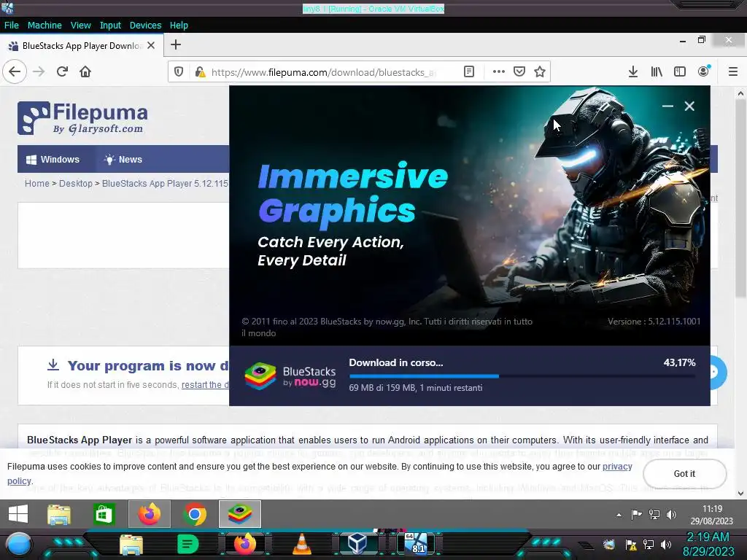Open the VirtualBox File menu
The height and width of the screenshot is (560, 747).
coord(12,26)
